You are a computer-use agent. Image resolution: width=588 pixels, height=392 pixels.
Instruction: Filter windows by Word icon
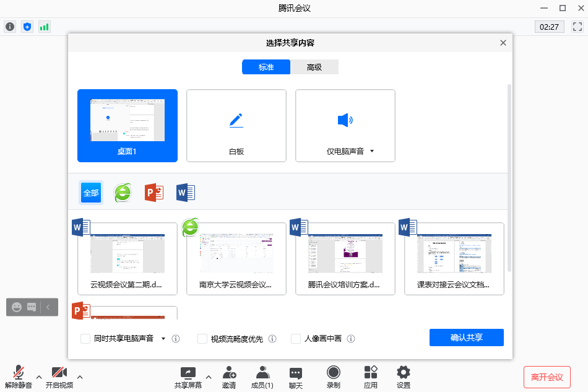pyautogui.click(x=186, y=193)
